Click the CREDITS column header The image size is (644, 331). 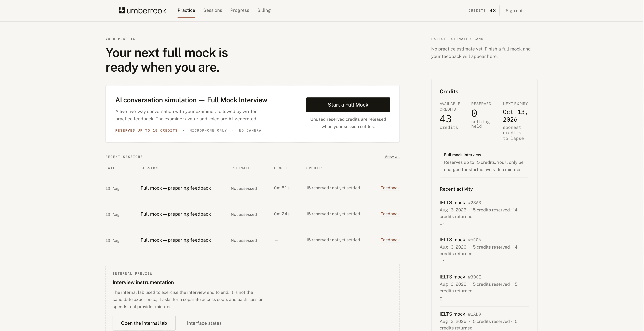[315, 168]
